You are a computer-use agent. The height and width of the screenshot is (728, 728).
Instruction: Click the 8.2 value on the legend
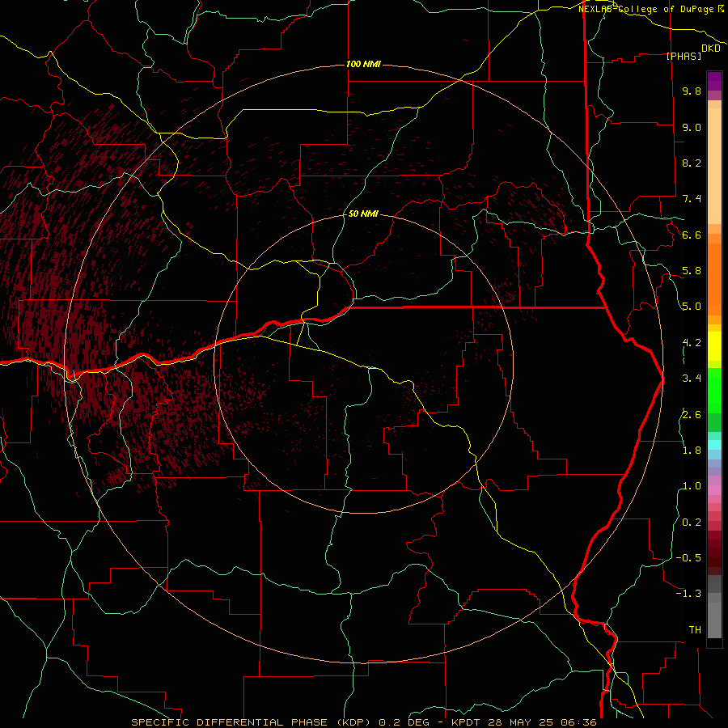[x=692, y=163]
